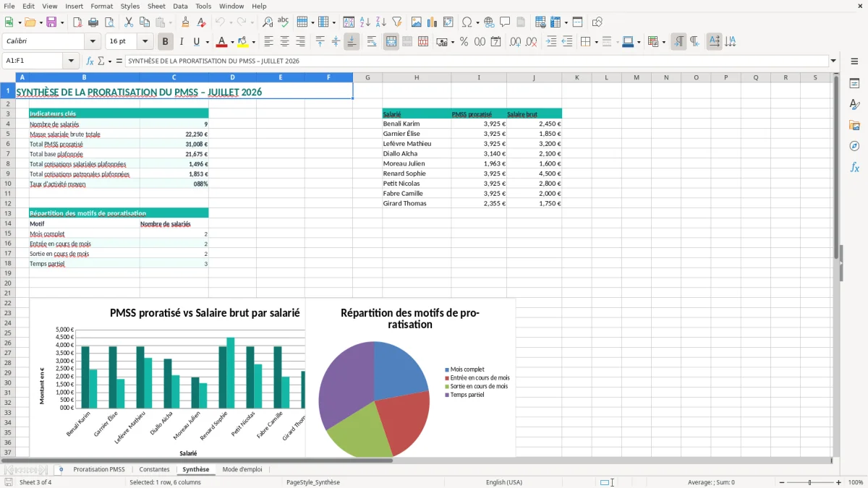Toggle Underline formatting
The height and width of the screenshot is (488, 868).
tap(196, 42)
